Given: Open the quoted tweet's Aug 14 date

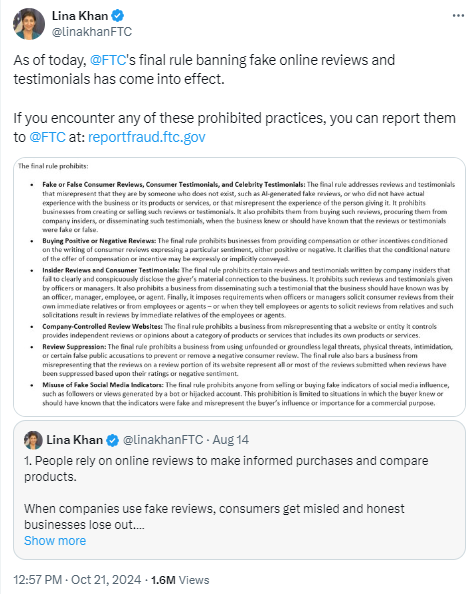Looking at the screenshot, I should click(x=230, y=440).
